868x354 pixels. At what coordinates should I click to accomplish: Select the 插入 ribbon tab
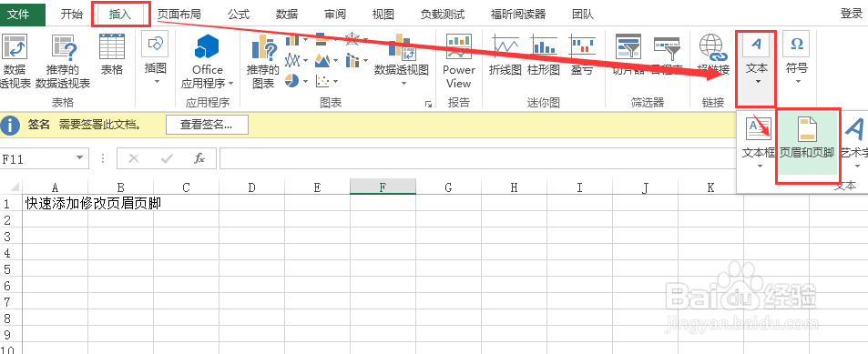pyautogui.click(x=120, y=15)
